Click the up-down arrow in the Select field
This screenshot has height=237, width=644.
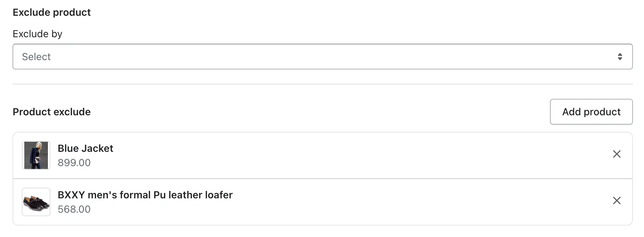point(620,57)
